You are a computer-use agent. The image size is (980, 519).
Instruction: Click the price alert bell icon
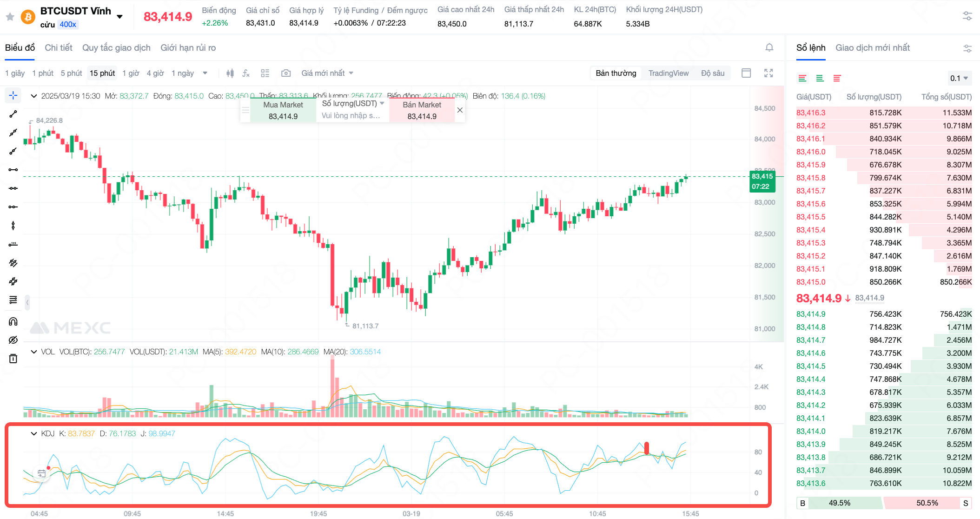[x=769, y=47]
